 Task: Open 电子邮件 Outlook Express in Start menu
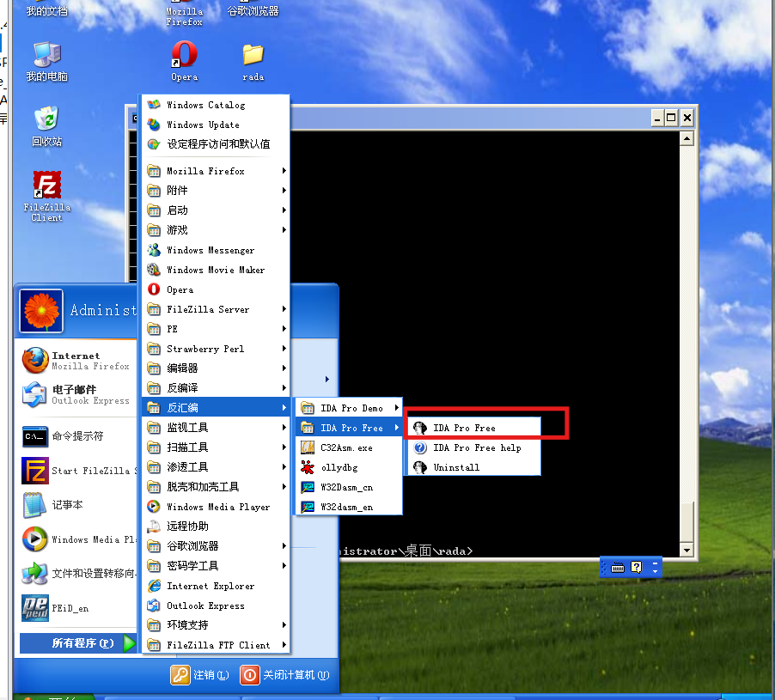tap(78, 395)
